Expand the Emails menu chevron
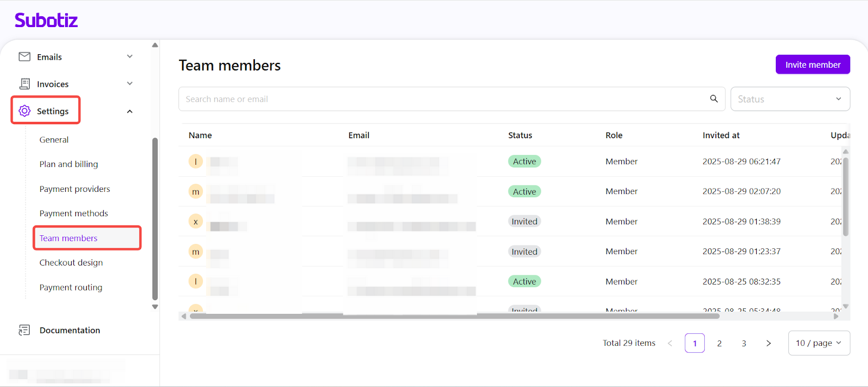 pos(130,56)
